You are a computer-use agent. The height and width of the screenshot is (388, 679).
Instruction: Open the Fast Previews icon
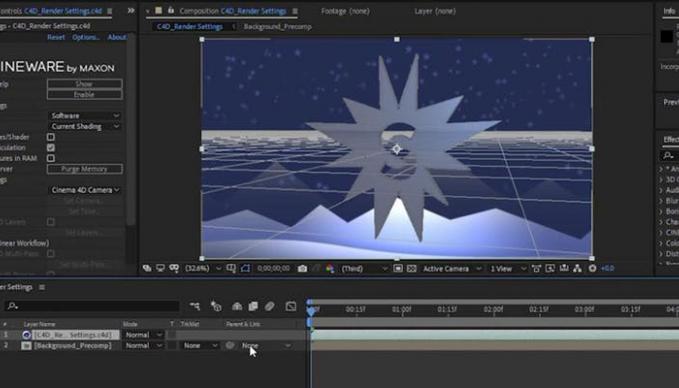[x=550, y=268]
